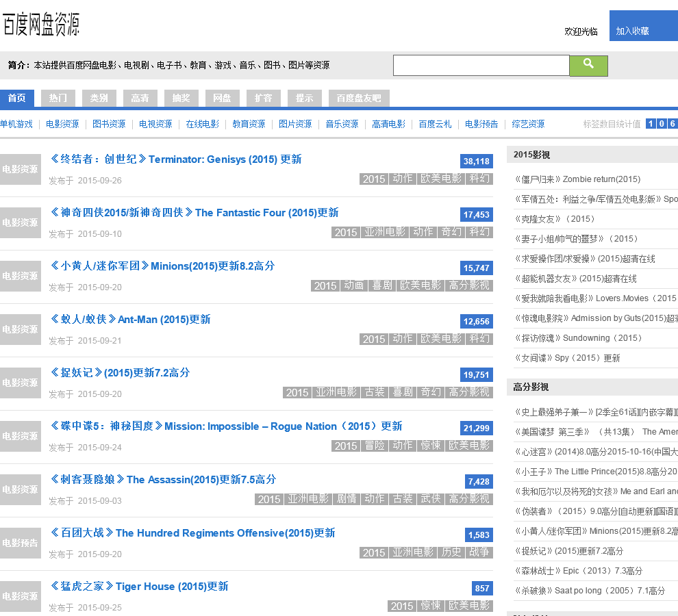The image size is (678, 616).
Task: Open the Mission: Impossible – Rogue Nation post
Action: pyautogui.click(x=227, y=426)
